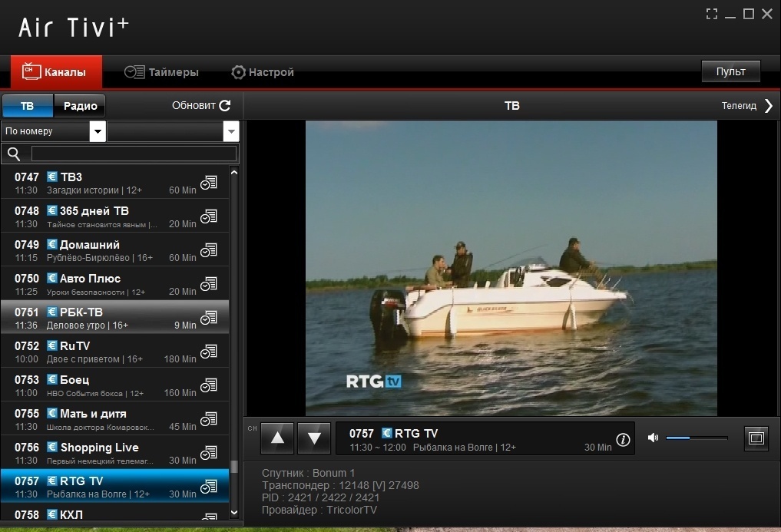Select the ТВ channel list toggle
Viewport: 781px width, 532px height.
[x=28, y=106]
